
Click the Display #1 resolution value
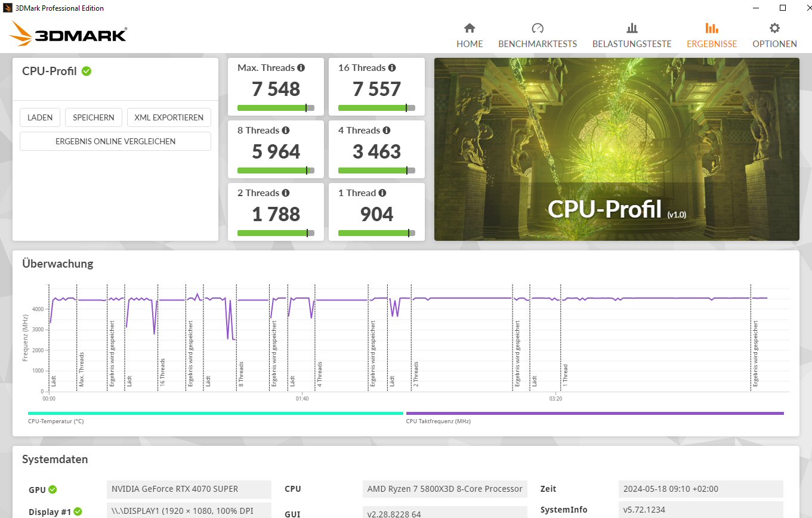coord(189,511)
